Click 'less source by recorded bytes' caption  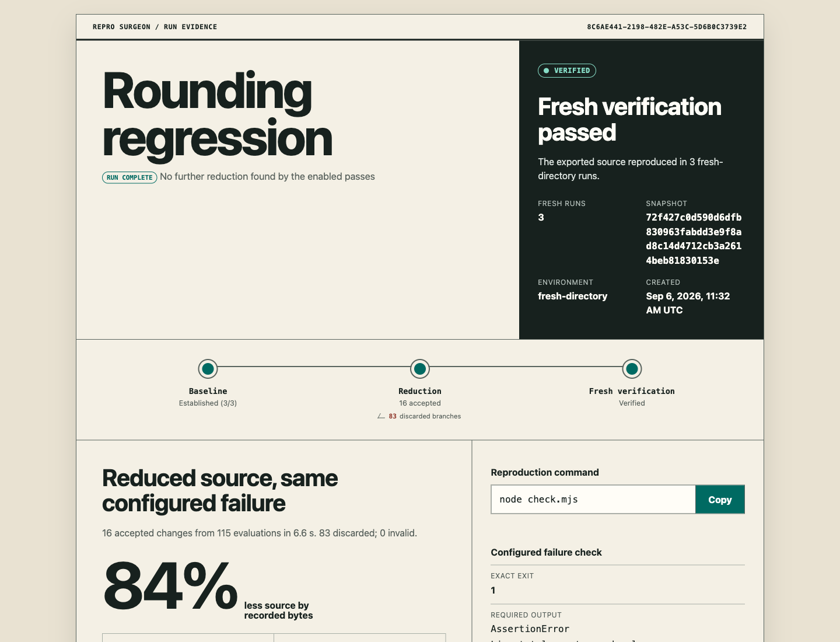(x=278, y=610)
